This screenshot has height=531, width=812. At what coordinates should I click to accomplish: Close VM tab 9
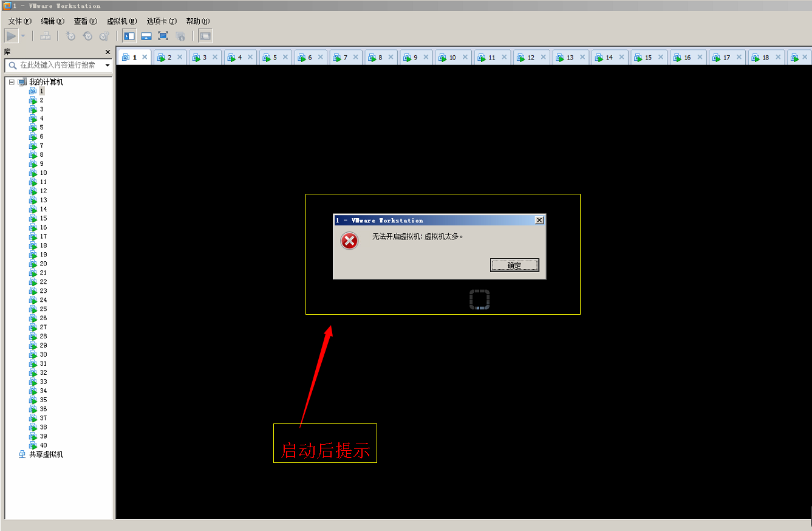coord(426,57)
